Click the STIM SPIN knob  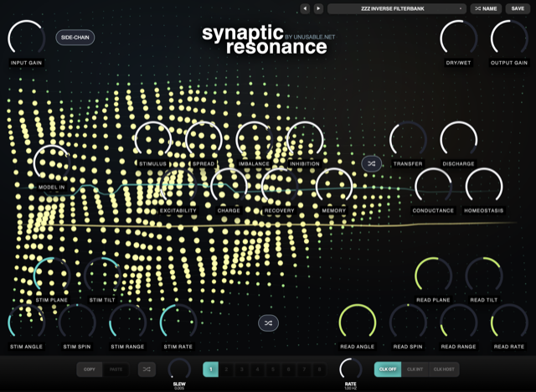tap(77, 322)
